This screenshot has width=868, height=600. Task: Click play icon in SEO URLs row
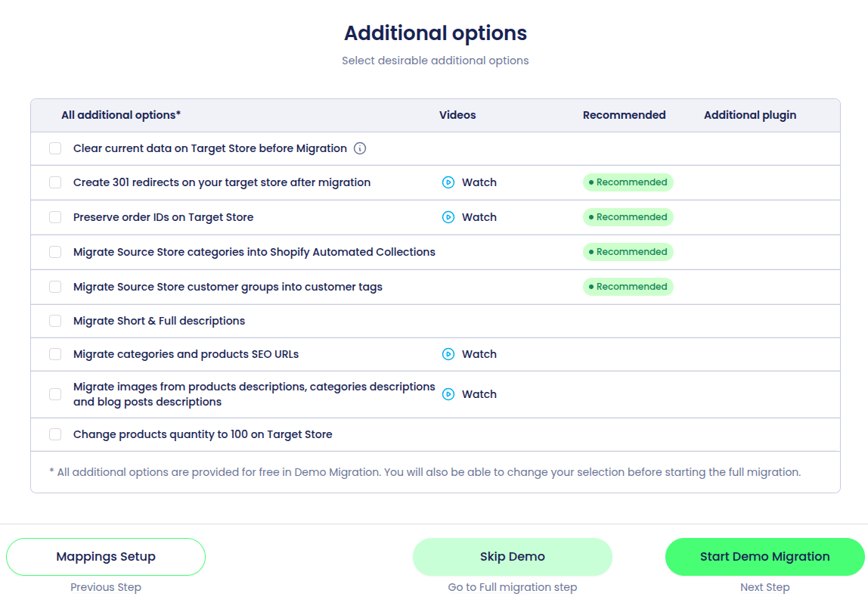tap(448, 354)
